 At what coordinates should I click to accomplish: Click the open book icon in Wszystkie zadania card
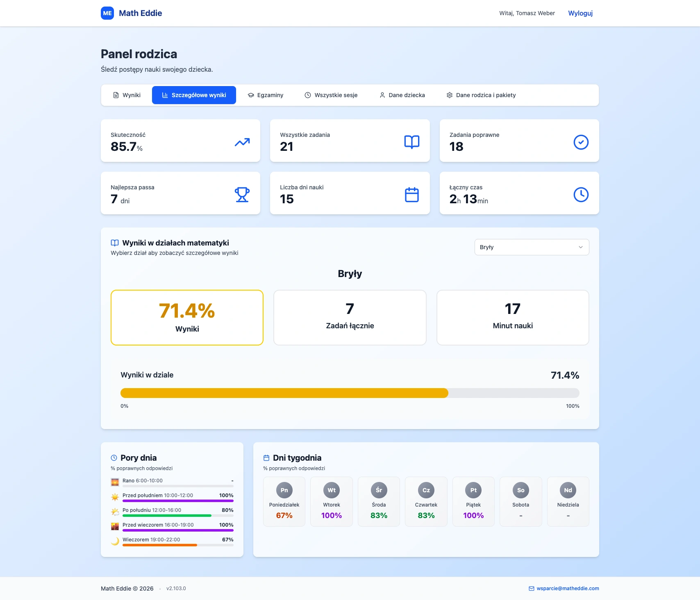coord(412,142)
